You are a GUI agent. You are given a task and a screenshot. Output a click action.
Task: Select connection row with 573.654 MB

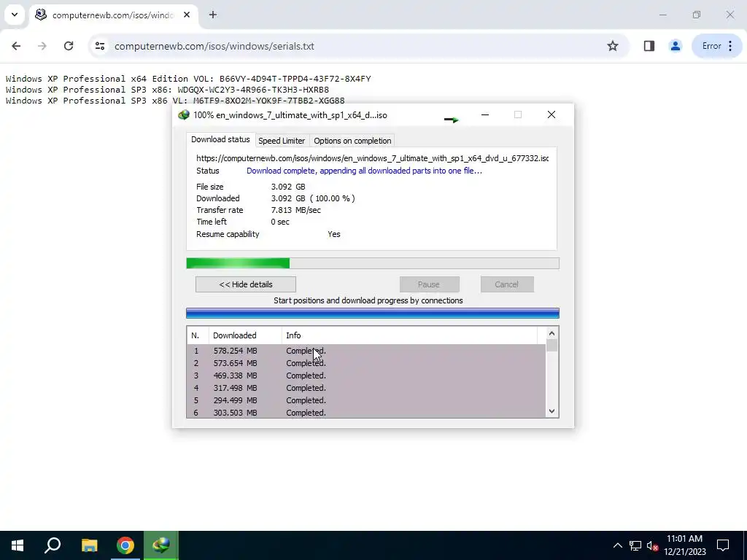(366, 363)
